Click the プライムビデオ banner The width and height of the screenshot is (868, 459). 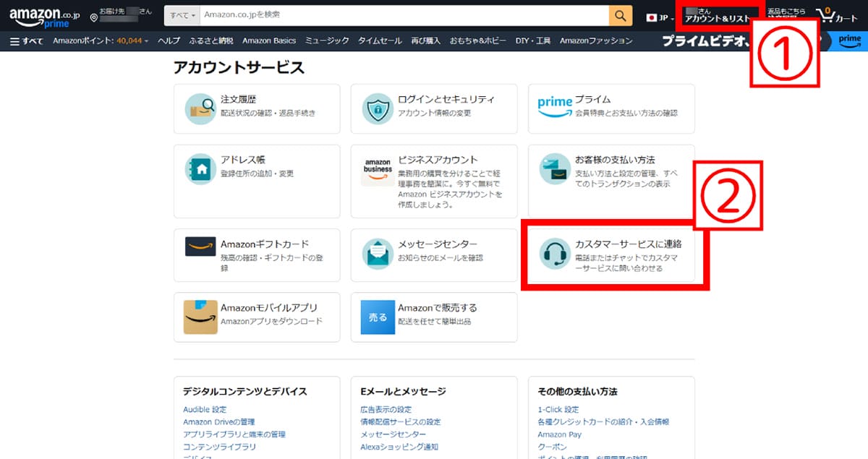point(707,41)
